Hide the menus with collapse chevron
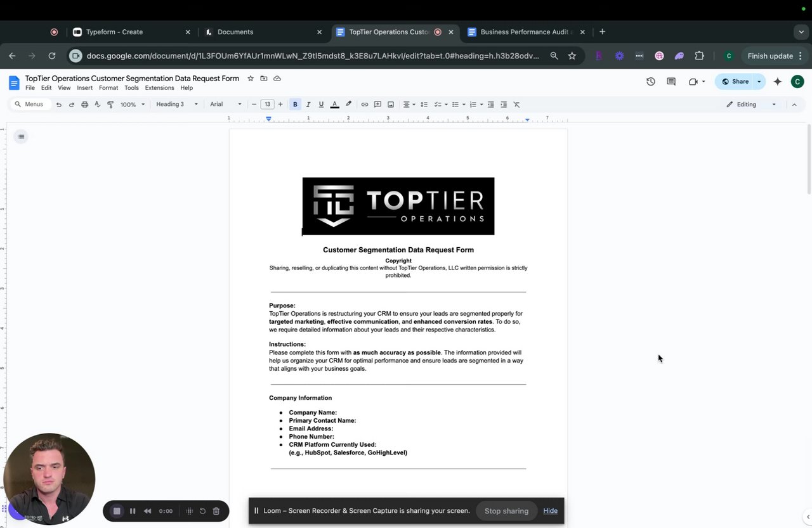Viewport: 812px width, 528px height. pyautogui.click(x=794, y=105)
